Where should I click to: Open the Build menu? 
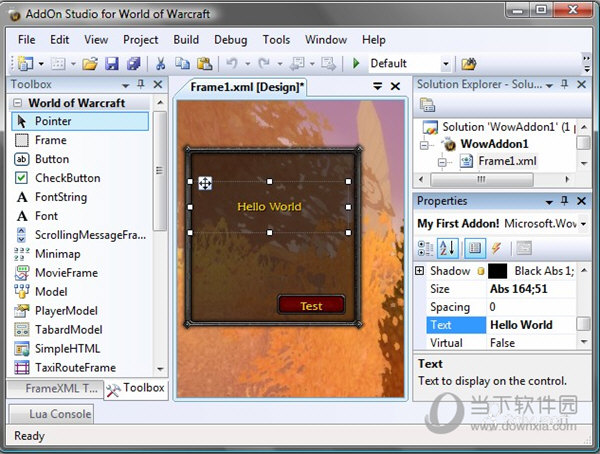pyautogui.click(x=186, y=40)
